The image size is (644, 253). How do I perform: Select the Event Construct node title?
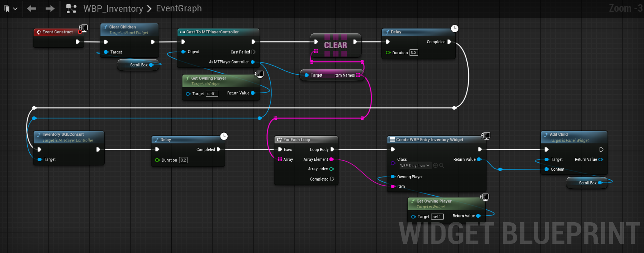[x=57, y=32]
